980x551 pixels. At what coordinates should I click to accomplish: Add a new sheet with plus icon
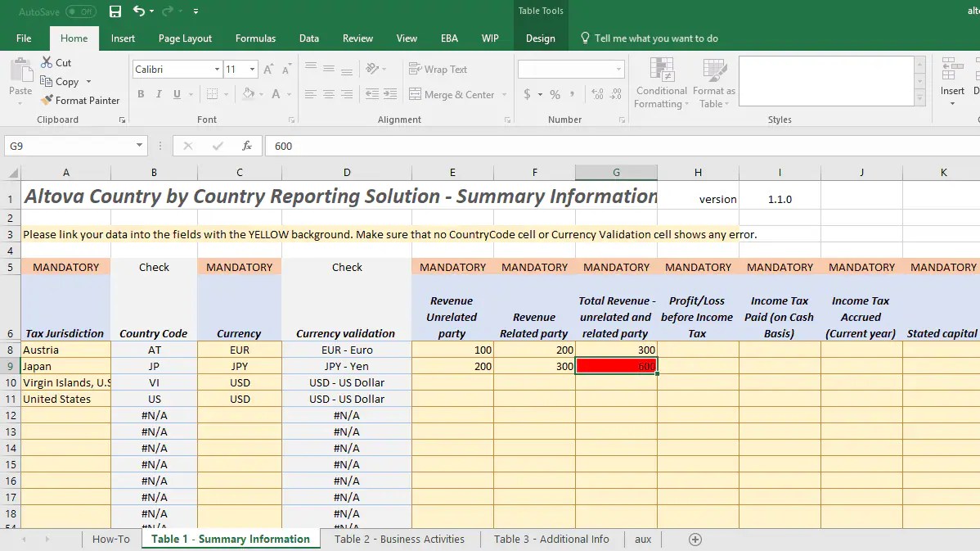[x=695, y=539]
